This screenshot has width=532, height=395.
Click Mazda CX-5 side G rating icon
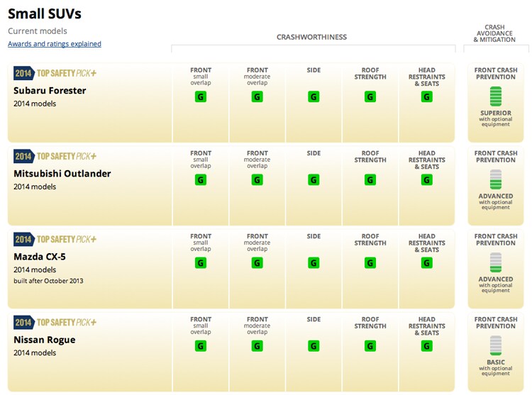pyautogui.click(x=314, y=263)
